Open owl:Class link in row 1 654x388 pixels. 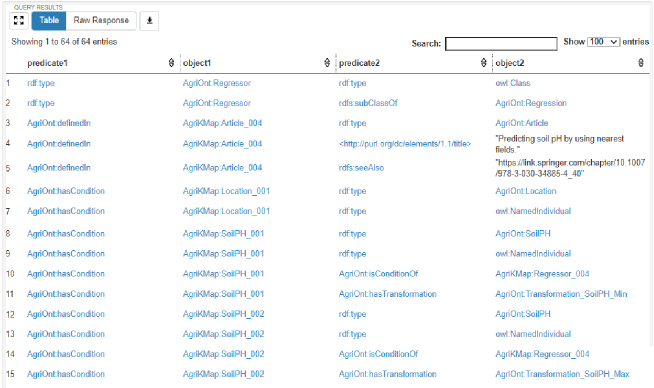click(513, 83)
